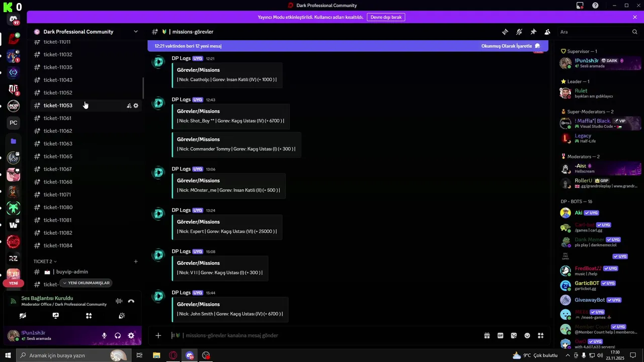Screen dimensions: 644x362
Task: Dismiss the Yayıncı Modu banner
Action: [x=635, y=17]
